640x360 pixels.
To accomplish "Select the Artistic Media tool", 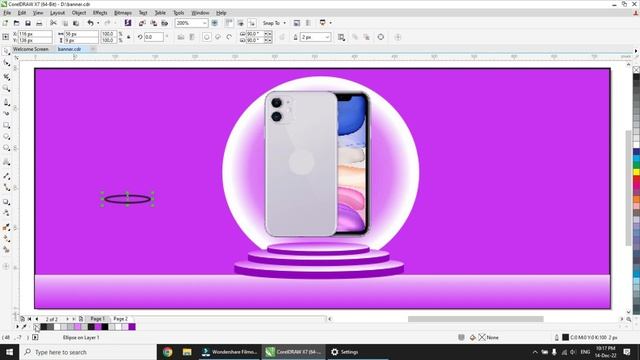I will pos(6,113).
